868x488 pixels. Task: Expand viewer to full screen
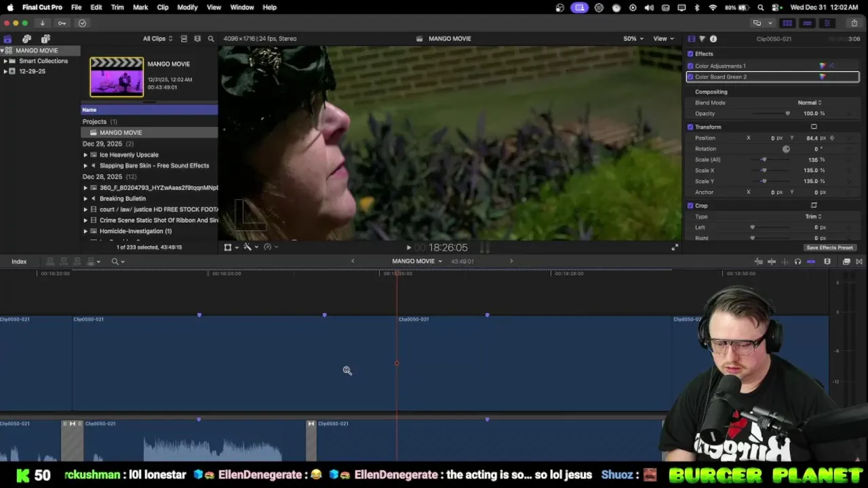pos(675,247)
